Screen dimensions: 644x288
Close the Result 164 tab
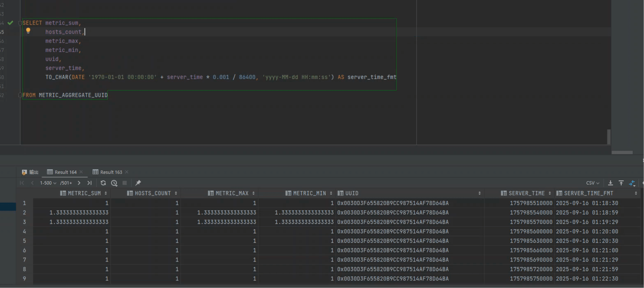pos(81,172)
